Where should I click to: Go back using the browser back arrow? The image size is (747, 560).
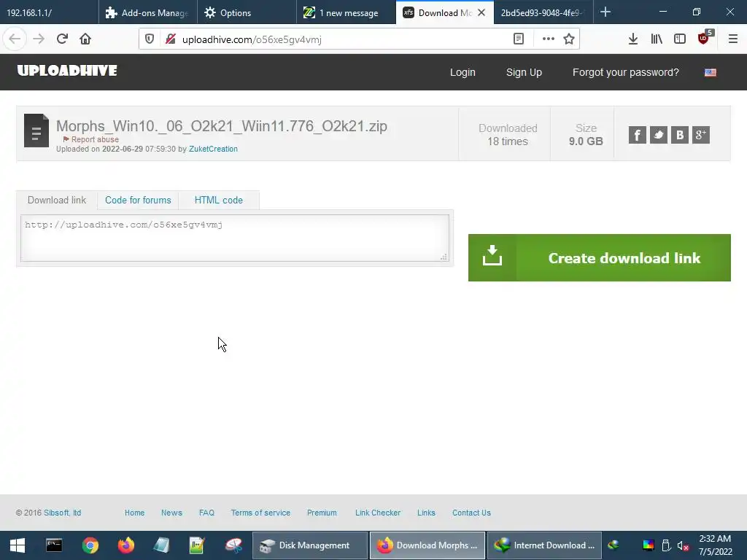click(x=15, y=39)
